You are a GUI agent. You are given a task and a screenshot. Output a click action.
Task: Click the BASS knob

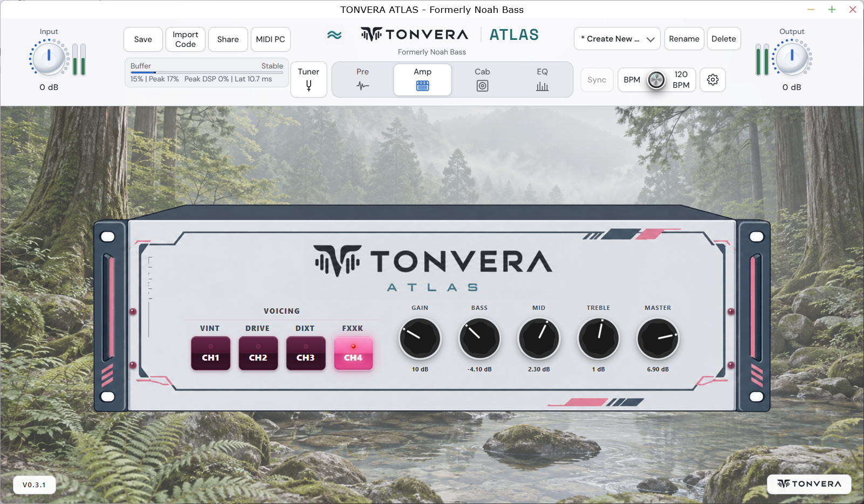click(479, 339)
